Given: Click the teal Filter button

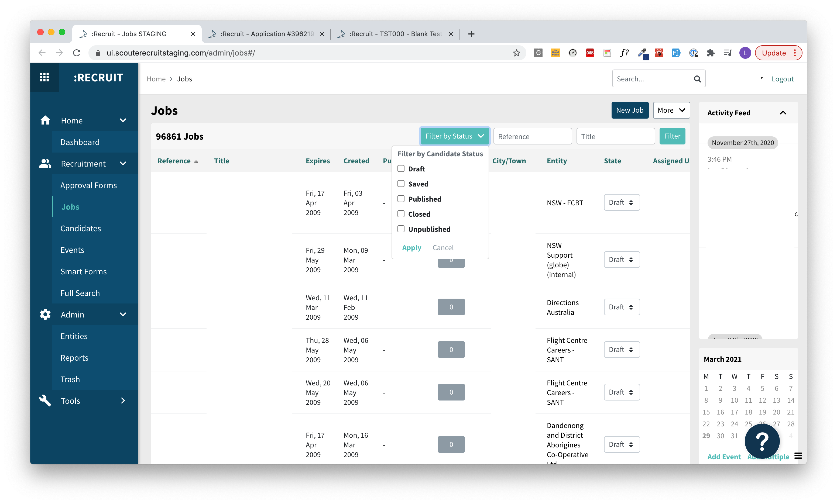Looking at the screenshot, I should click(672, 136).
